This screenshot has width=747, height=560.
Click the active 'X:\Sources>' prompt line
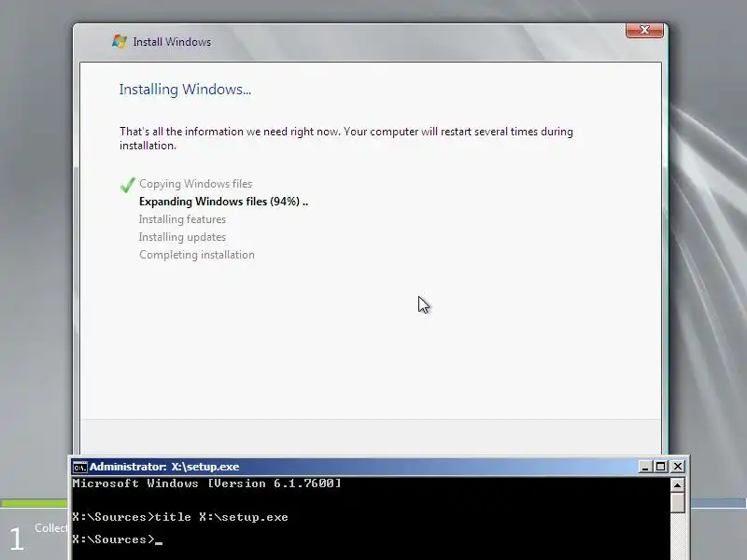coord(118,539)
